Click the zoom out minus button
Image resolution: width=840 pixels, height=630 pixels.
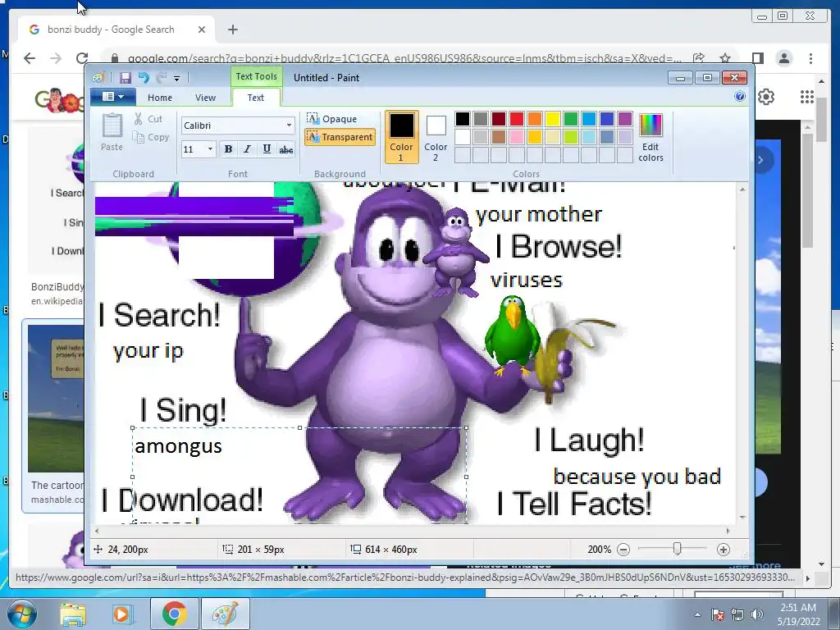[x=623, y=550]
